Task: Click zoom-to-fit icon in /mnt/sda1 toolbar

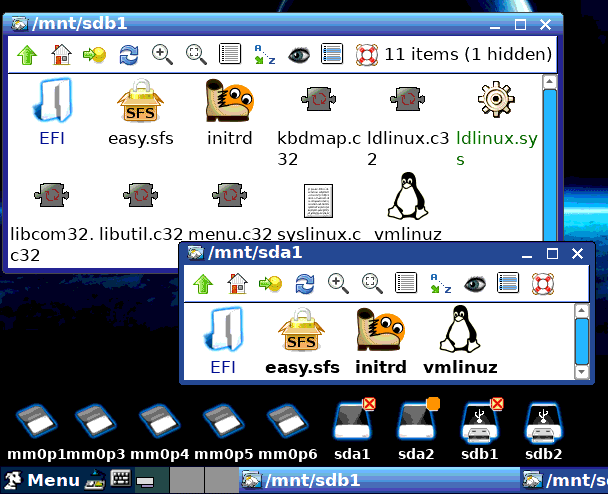Action: click(x=372, y=283)
